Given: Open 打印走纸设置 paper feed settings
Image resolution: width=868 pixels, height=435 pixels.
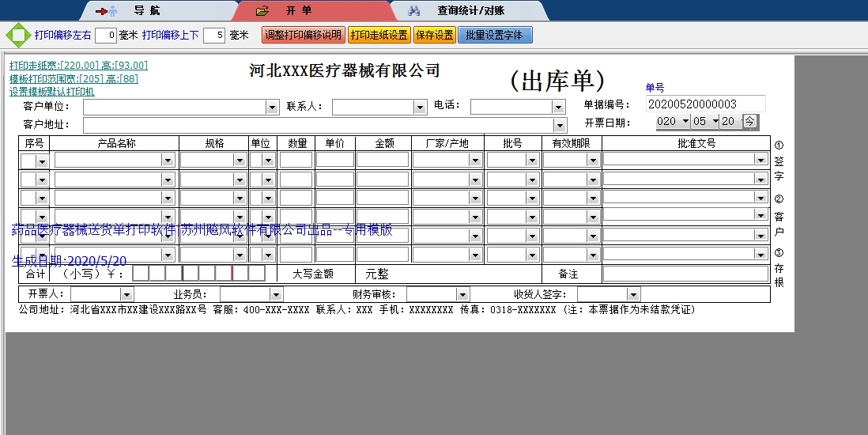Looking at the screenshot, I should point(379,36).
